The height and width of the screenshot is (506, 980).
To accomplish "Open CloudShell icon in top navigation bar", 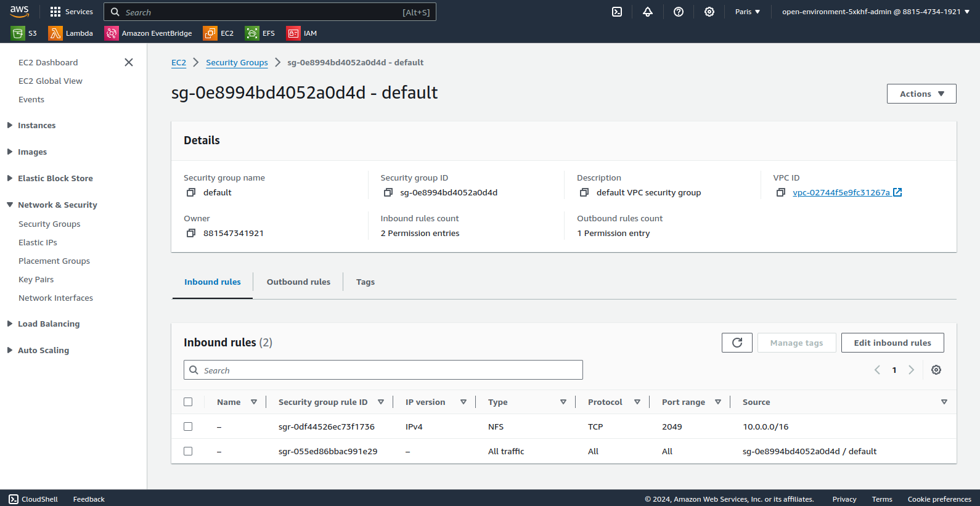I will click(617, 12).
